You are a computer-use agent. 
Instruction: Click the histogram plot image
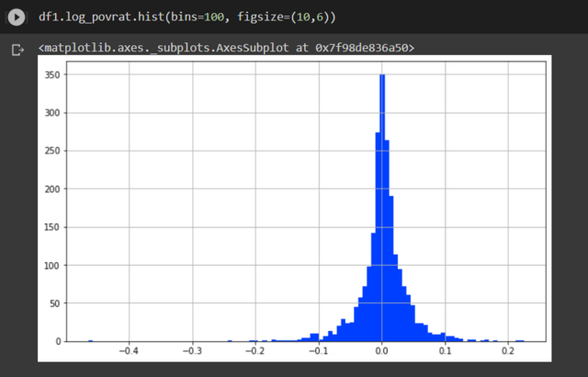[294, 209]
